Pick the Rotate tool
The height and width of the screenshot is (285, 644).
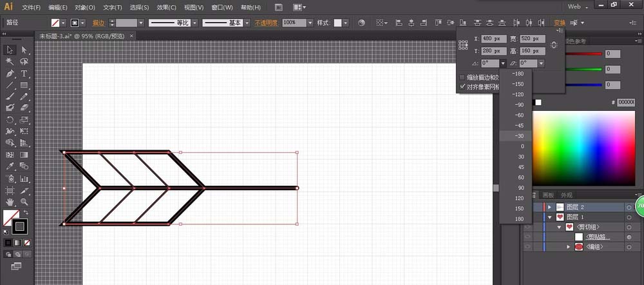pyautogui.click(x=10, y=120)
